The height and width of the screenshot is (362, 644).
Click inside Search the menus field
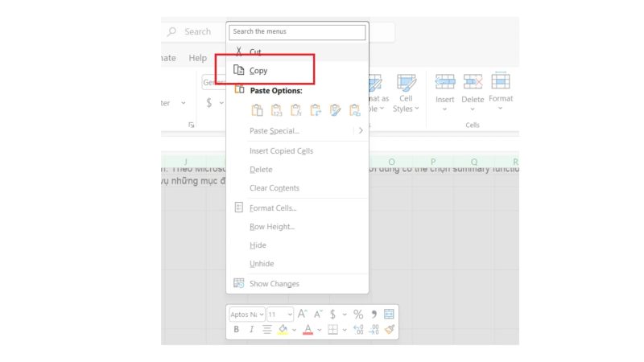pyautogui.click(x=297, y=32)
